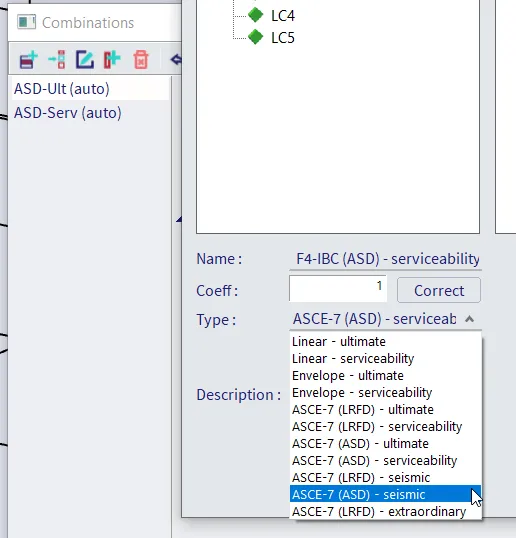The width and height of the screenshot is (516, 538).
Task: Choose ASCE-7 (ASD) - ultimate type
Action: [386, 444]
